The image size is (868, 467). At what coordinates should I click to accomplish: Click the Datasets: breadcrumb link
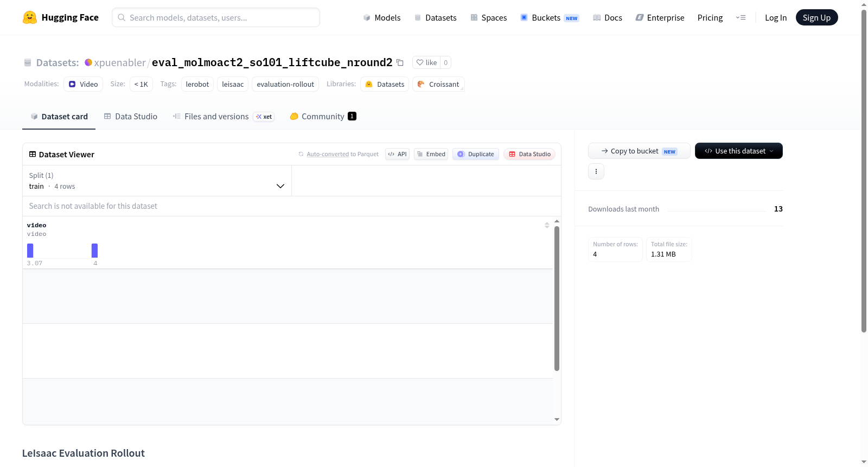(58, 62)
